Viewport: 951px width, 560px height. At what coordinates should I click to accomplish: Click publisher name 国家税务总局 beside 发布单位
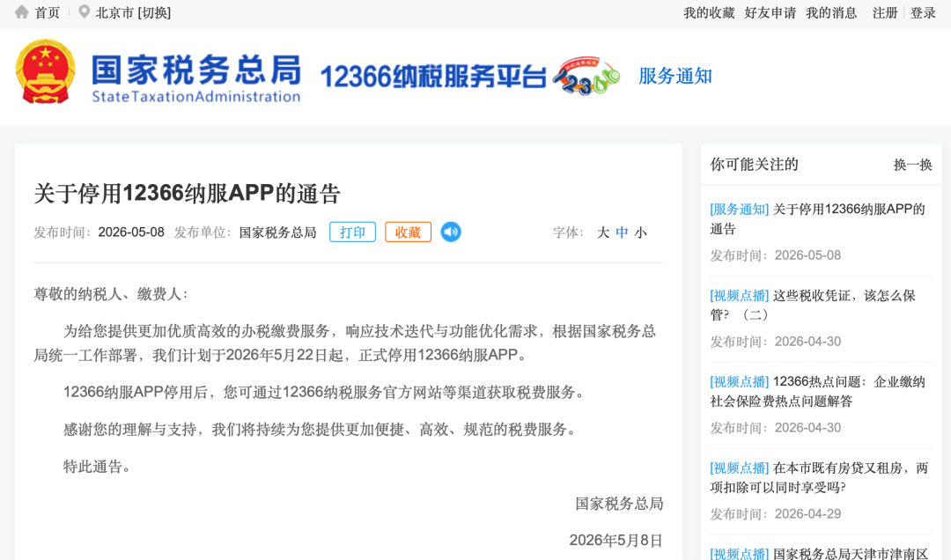[277, 232]
